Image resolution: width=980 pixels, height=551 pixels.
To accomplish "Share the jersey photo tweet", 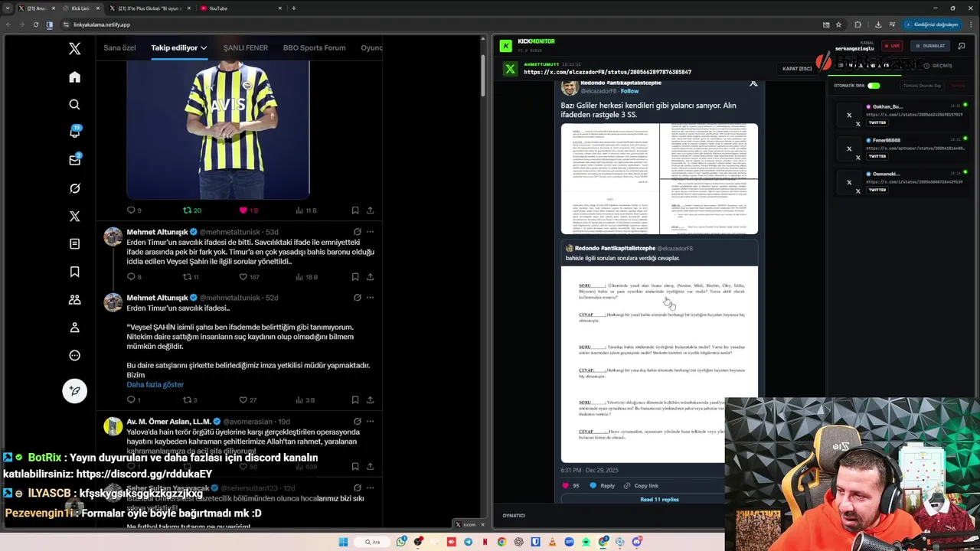I will point(370,210).
